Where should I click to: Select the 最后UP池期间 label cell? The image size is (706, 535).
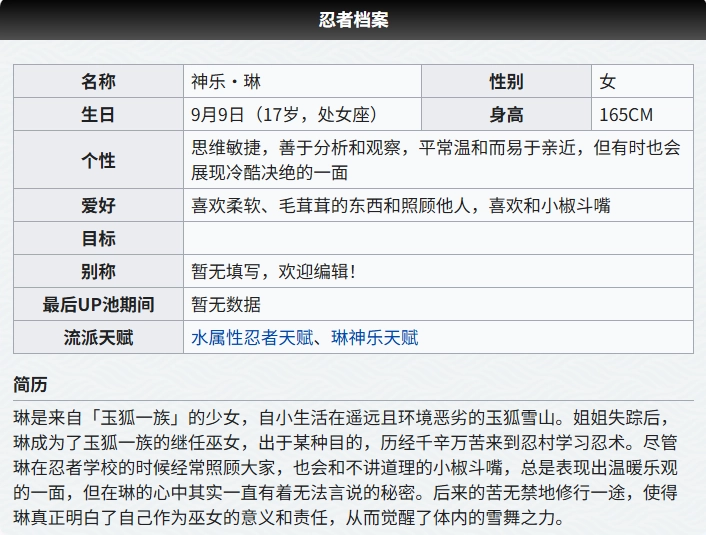point(98,305)
